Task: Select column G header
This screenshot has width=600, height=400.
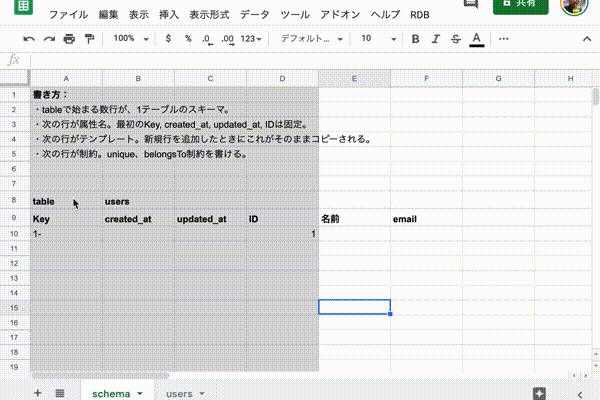Action: click(x=498, y=78)
